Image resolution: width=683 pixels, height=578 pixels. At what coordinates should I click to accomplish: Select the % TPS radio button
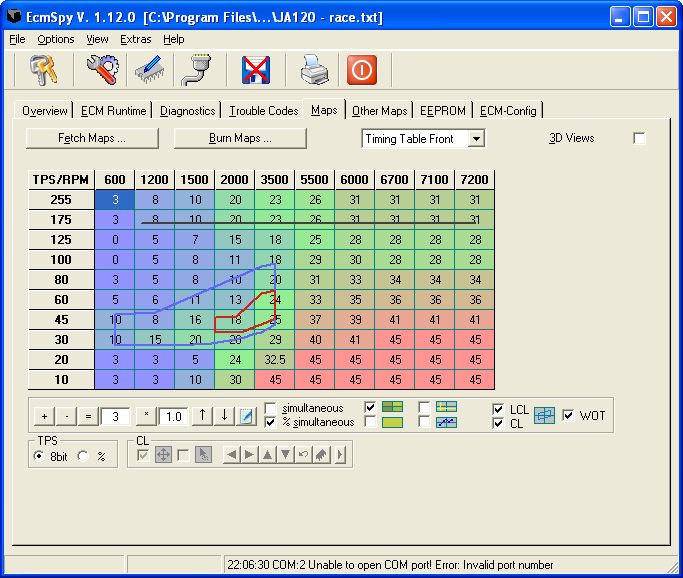(x=83, y=456)
